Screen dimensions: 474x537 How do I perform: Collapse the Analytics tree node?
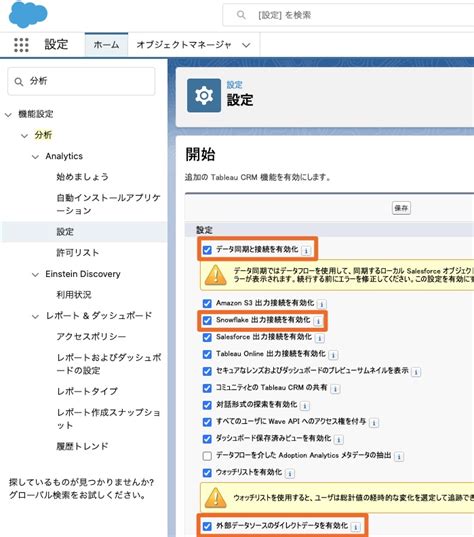(35, 157)
